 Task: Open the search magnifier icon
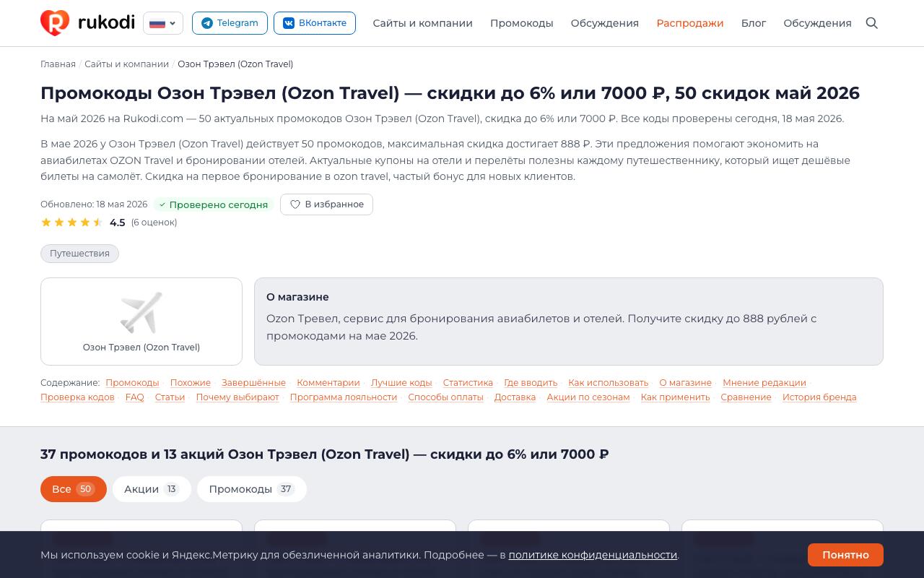[x=872, y=23]
